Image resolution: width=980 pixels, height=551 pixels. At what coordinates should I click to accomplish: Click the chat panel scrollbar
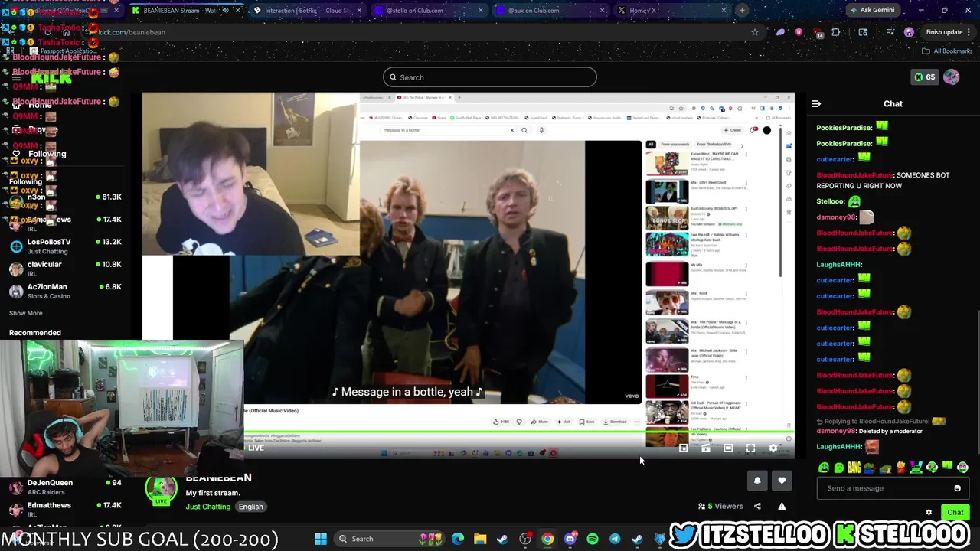coord(978,383)
